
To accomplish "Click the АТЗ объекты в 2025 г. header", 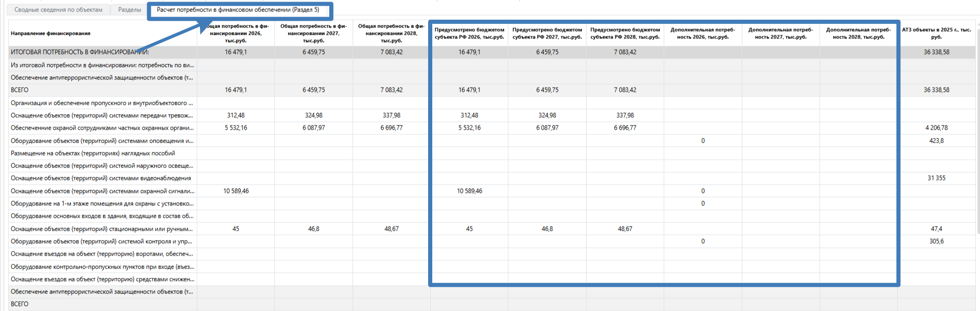I will (936, 33).
